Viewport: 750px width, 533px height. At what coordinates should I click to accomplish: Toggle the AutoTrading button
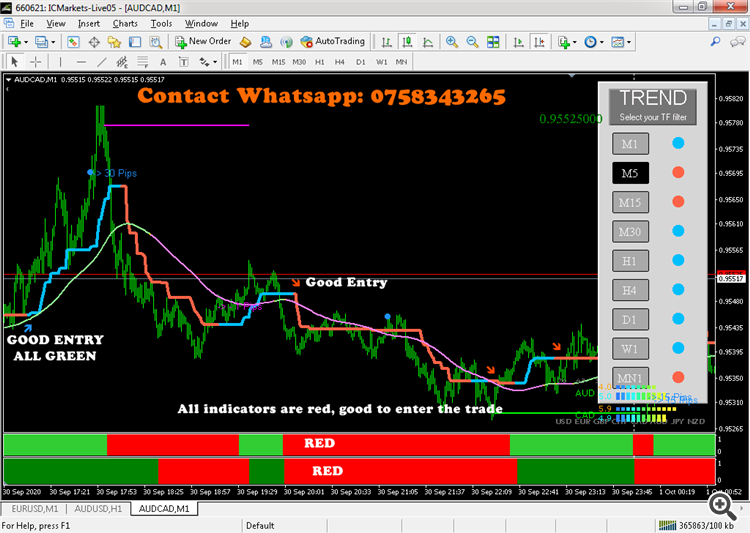[332, 42]
